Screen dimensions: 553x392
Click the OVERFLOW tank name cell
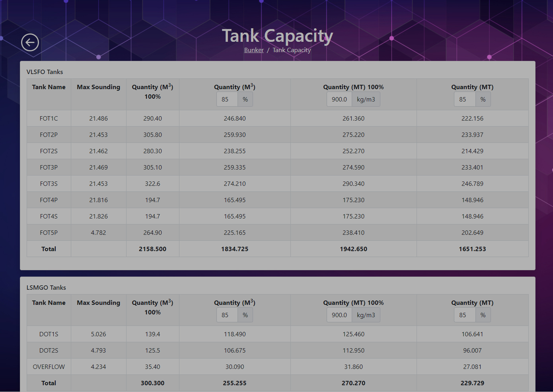(49, 367)
